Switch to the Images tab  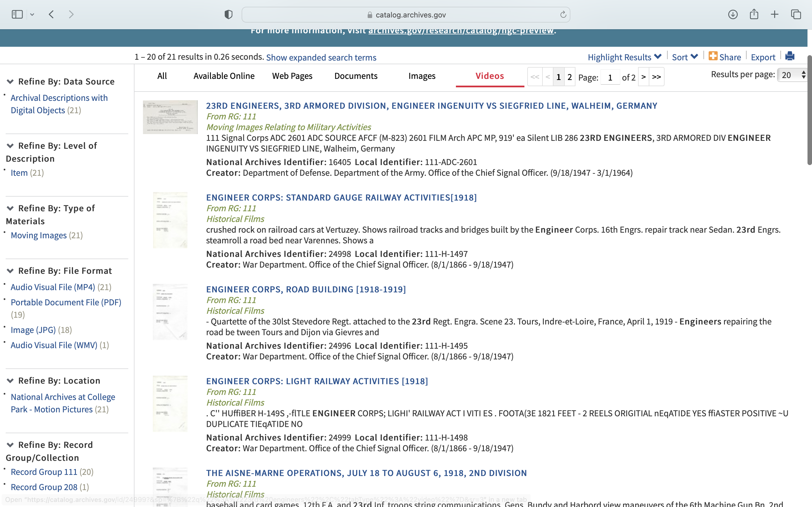click(x=422, y=76)
